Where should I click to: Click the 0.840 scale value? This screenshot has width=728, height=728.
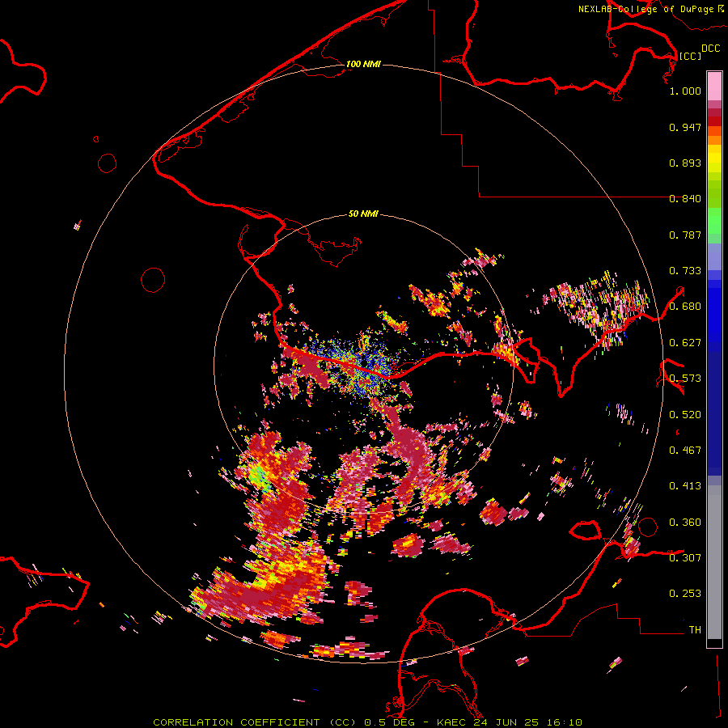pyautogui.click(x=685, y=199)
